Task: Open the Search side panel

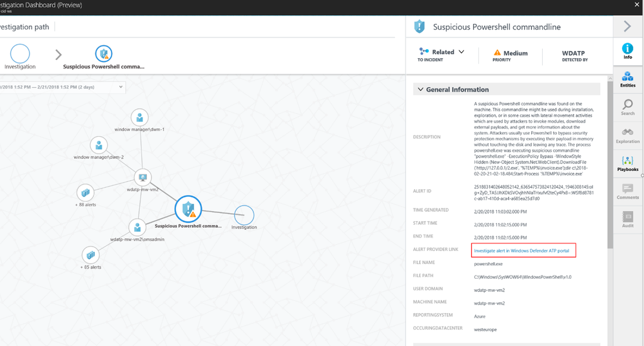Action: point(627,107)
